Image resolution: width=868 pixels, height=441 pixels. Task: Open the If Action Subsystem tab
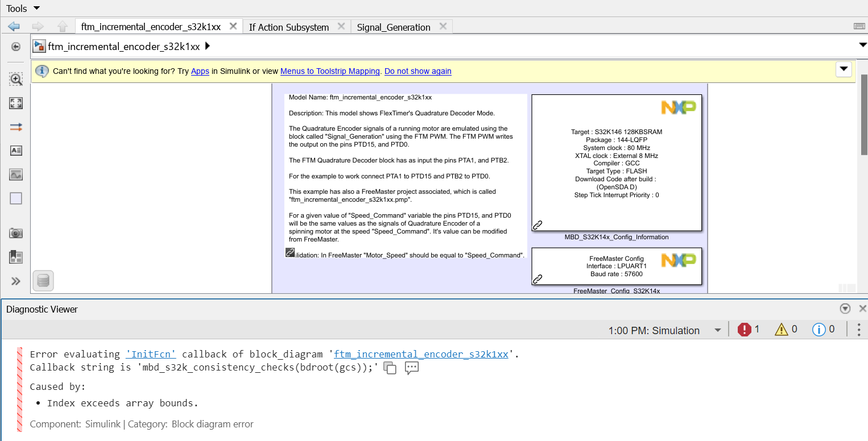click(x=288, y=26)
